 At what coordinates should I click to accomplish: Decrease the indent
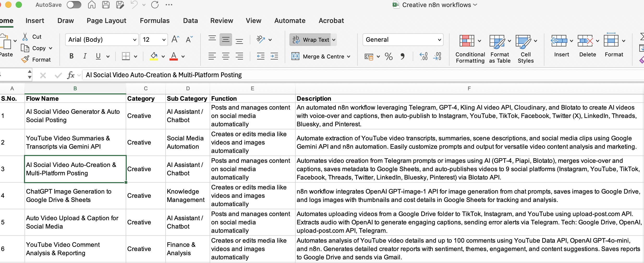pyautogui.click(x=261, y=56)
